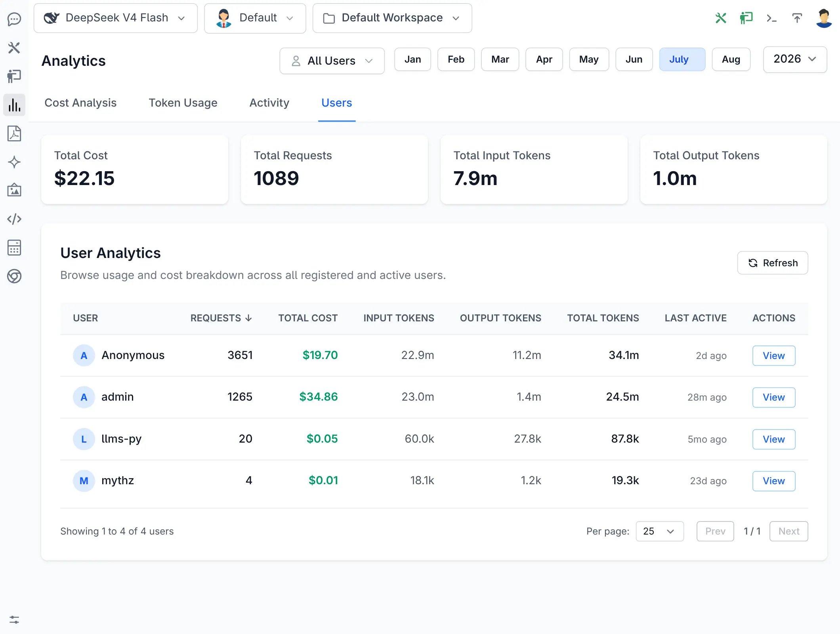The width and height of the screenshot is (840, 634).
Task: Click the Anonymous user avatar badge
Action: point(84,355)
